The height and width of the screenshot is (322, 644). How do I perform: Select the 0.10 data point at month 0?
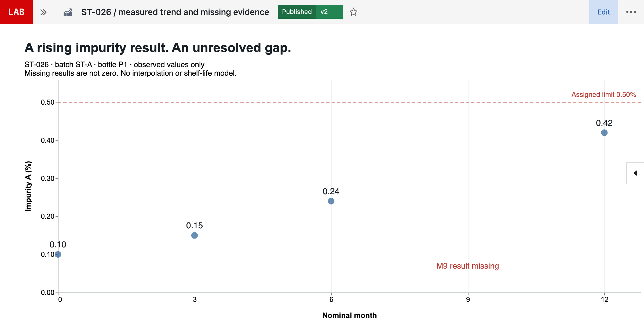[x=58, y=254]
